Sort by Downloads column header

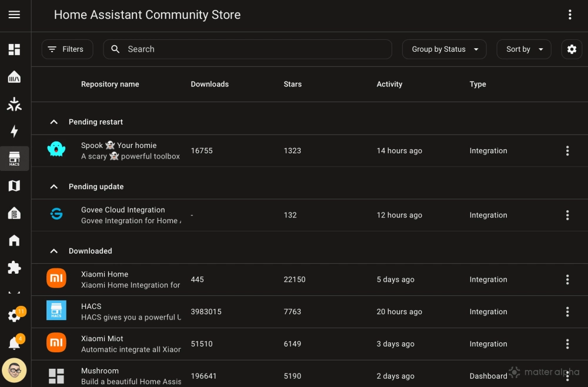(x=210, y=85)
